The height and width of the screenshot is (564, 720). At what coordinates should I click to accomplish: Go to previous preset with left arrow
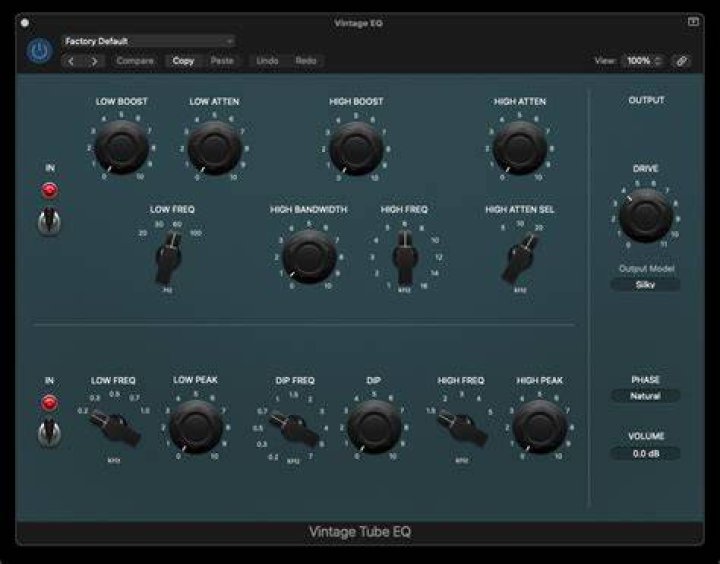coord(71,61)
